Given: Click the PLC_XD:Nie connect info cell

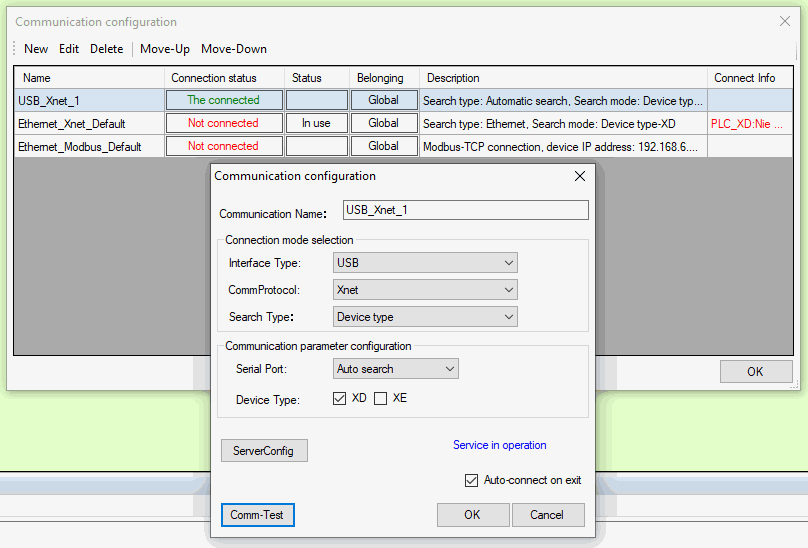Looking at the screenshot, I should coord(750,124).
